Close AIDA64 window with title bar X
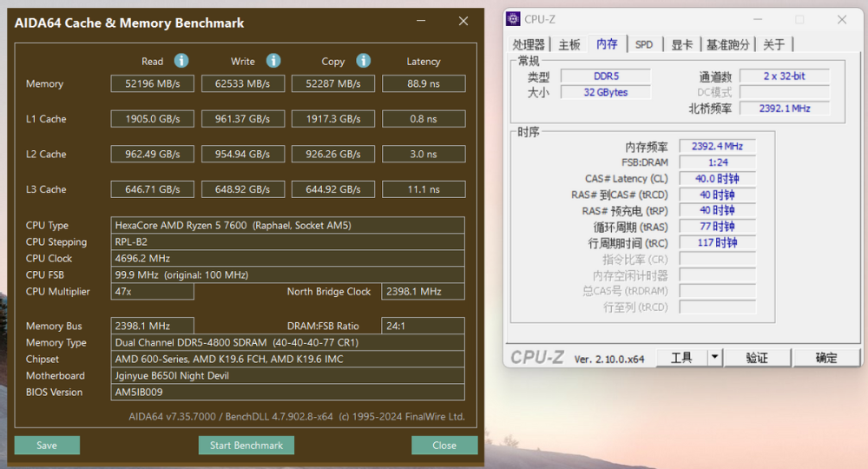The width and height of the screenshot is (868, 469). click(x=464, y=21)
